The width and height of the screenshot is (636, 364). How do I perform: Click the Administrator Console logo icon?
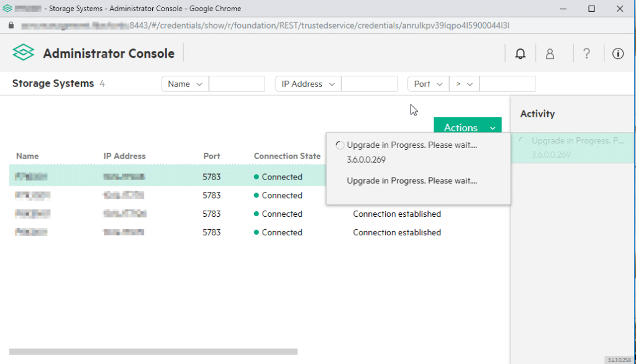pos(23,53)
